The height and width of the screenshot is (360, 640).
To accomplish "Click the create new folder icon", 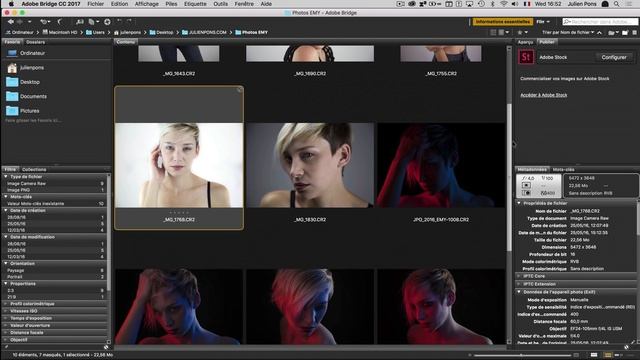I will coord(625,32).
